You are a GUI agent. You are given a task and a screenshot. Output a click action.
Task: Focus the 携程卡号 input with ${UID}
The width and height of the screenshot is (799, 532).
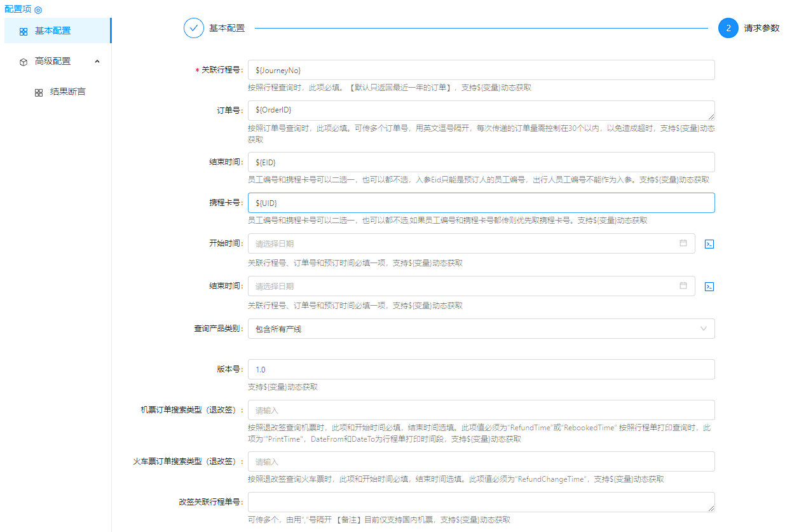[481, 203]
